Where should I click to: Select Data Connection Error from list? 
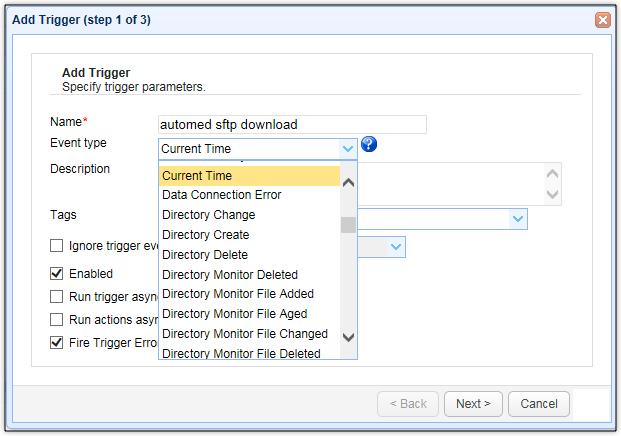tap(222, 195)
